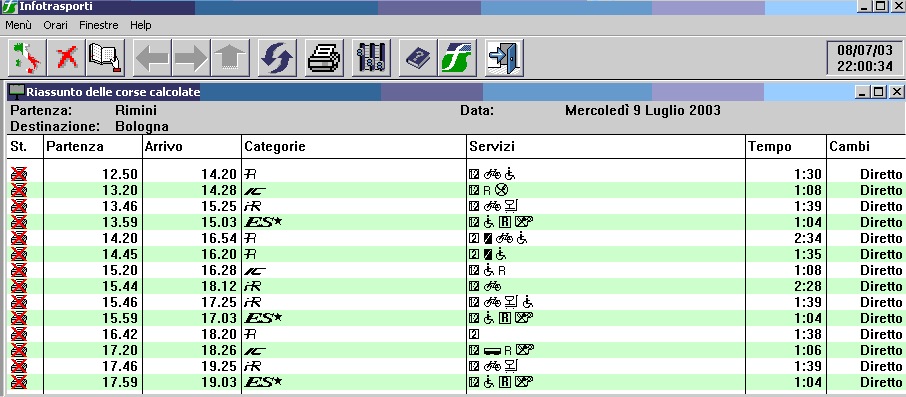Open the Orari menu
The image size is (906, 397).
[55, 25]
